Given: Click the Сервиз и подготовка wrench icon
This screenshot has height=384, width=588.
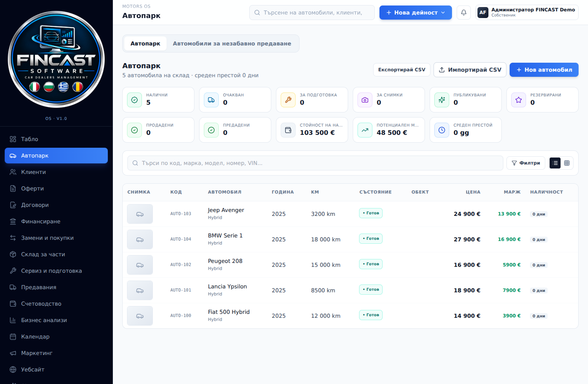Looking at the screenshot, I should click(13, 271).
